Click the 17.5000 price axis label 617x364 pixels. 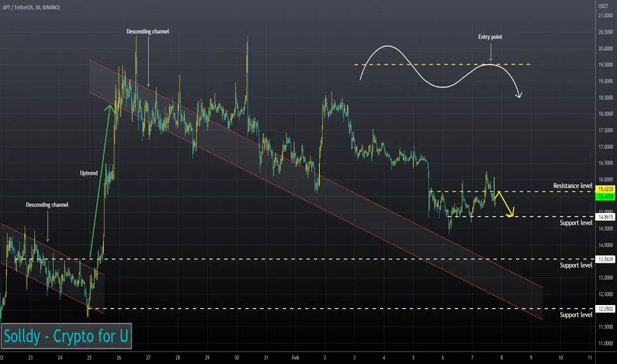pos(606,130)
